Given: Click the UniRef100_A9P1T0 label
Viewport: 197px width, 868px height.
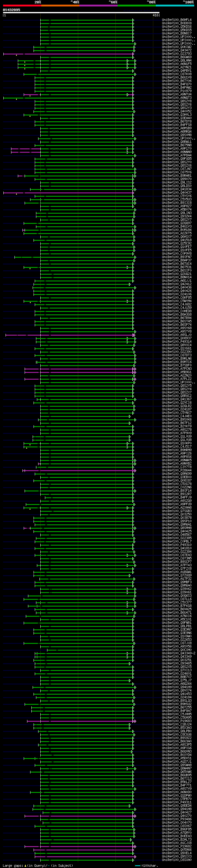Looking at the screenshot, I should click(177, 148).
